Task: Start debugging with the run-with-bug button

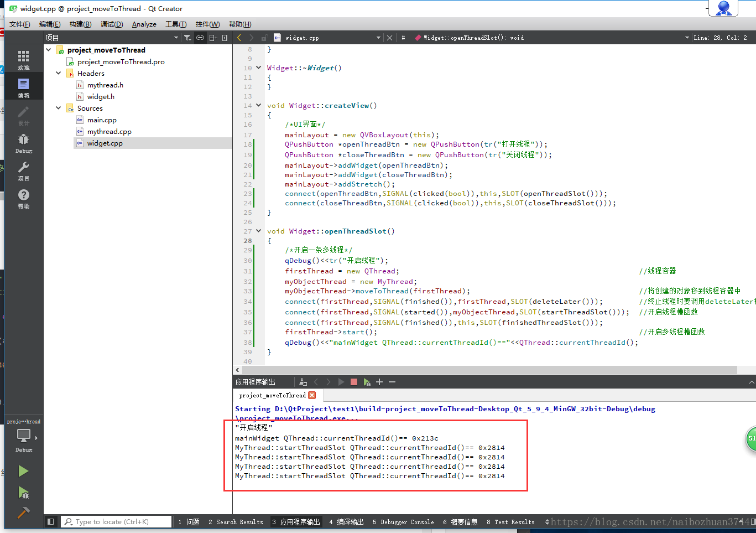Action: click(23, 492)
